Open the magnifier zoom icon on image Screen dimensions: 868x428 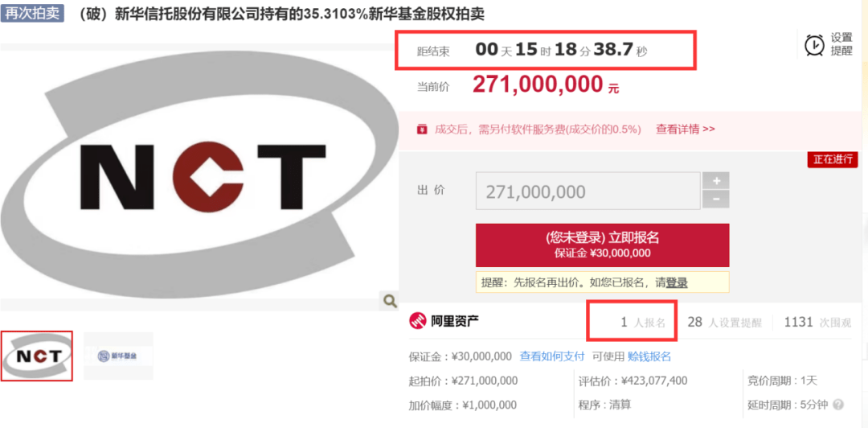[x=391, y=301]
